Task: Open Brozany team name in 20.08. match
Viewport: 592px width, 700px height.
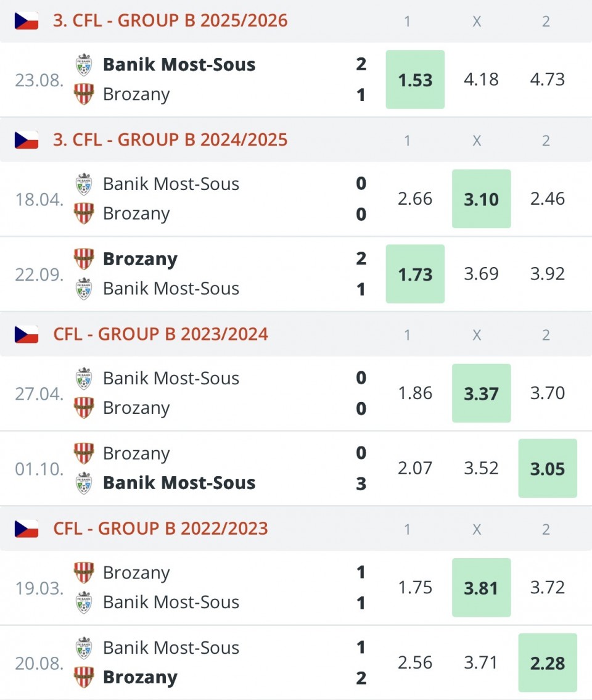Action: pos(140,677)
